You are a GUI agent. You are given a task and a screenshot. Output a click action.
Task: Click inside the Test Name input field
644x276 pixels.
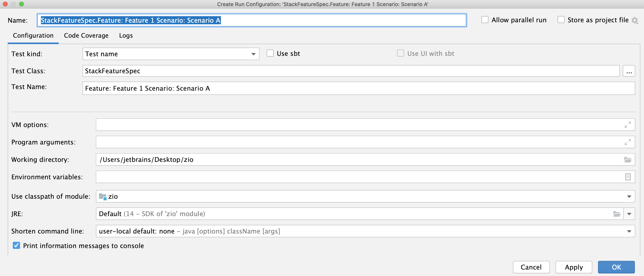coord(225,88)
